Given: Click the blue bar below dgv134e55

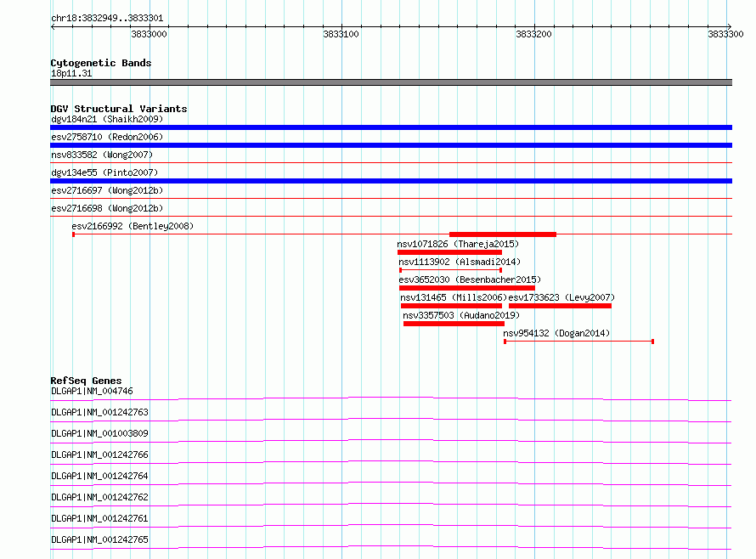Looking at the screenshot, I should coord(391,181).
